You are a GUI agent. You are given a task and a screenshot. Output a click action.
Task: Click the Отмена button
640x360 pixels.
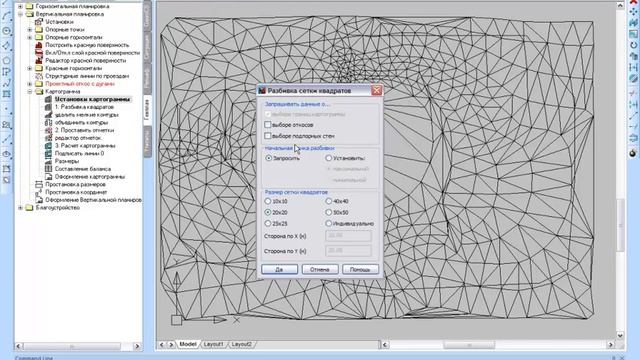point(320,269)
